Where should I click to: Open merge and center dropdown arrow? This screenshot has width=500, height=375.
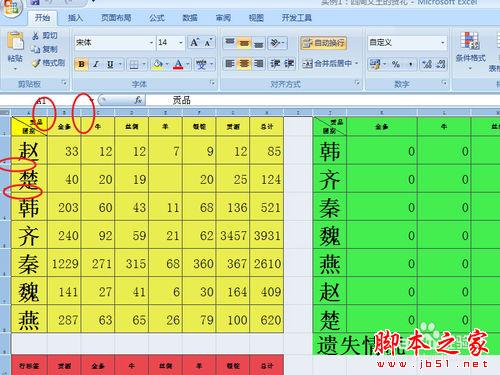357,63
